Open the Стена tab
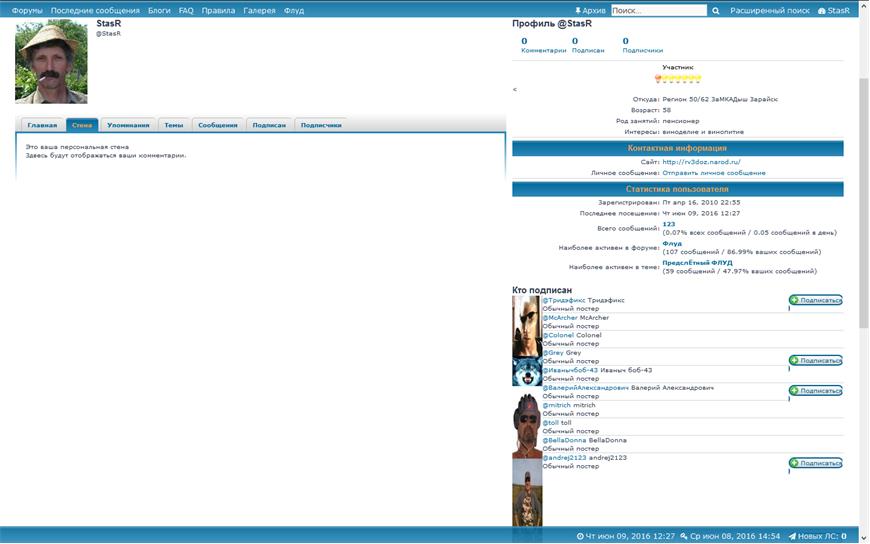The height and width of the screenshot is (544, 870). pos(82,125)
